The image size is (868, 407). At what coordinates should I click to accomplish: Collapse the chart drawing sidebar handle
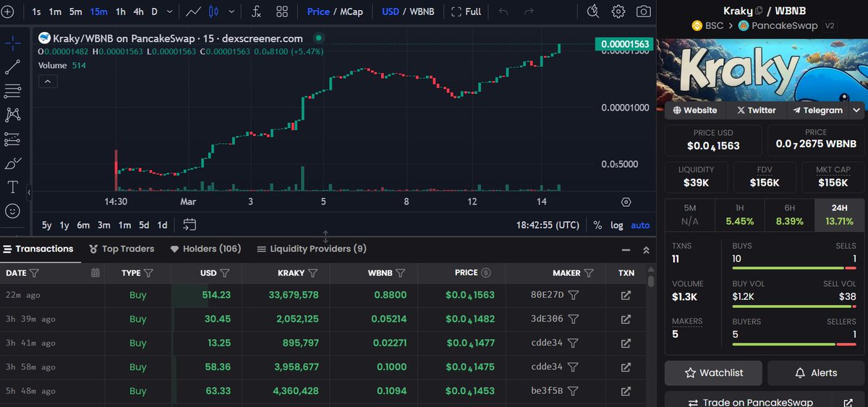(30, 194)
